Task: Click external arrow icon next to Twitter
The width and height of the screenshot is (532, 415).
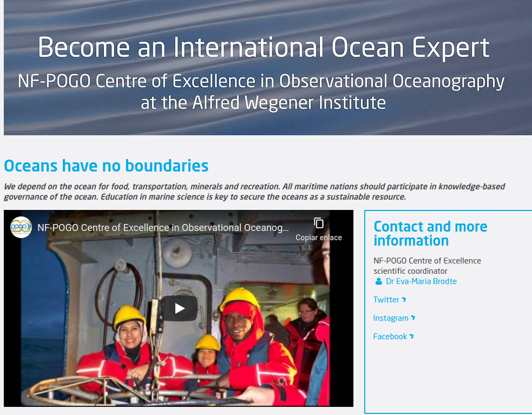Action: click(x=404, y=299)
